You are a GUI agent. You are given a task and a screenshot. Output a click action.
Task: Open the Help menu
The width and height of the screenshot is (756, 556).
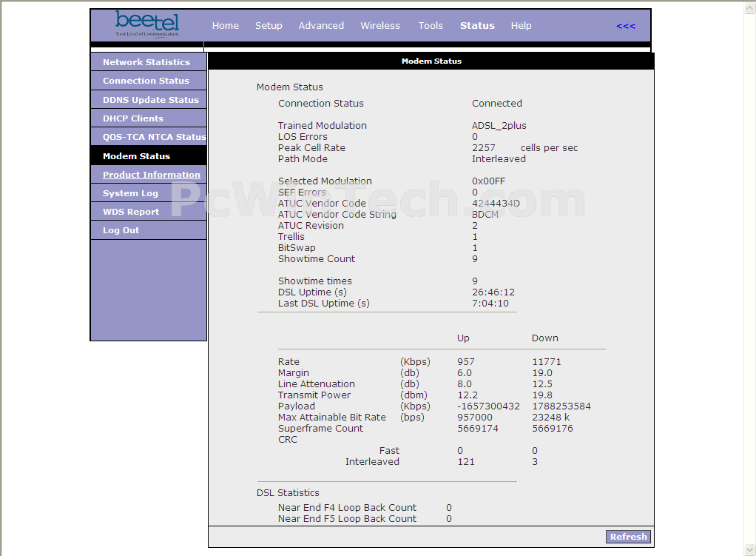click(x=522, y=26)
